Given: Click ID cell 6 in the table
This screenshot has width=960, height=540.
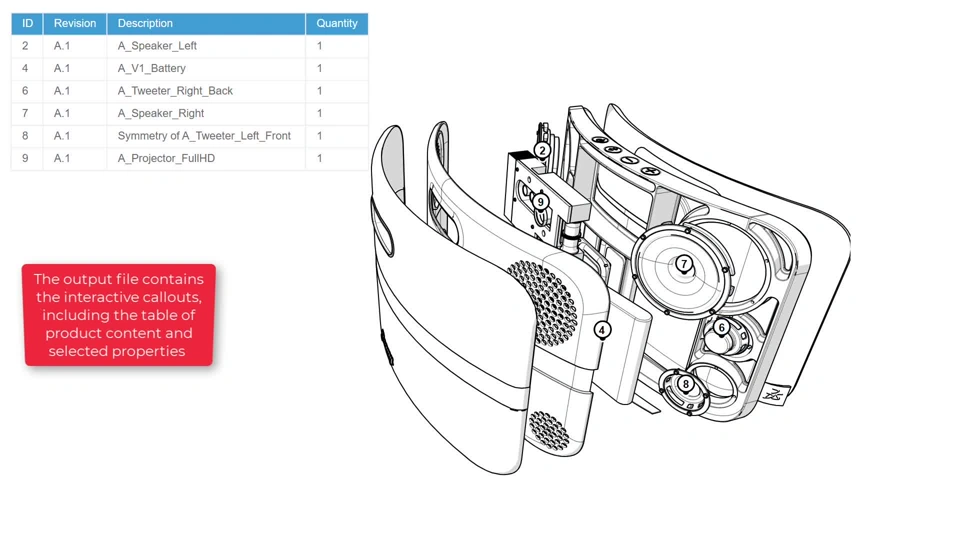Looking at the screenshot, I should (x=27, y=91).
